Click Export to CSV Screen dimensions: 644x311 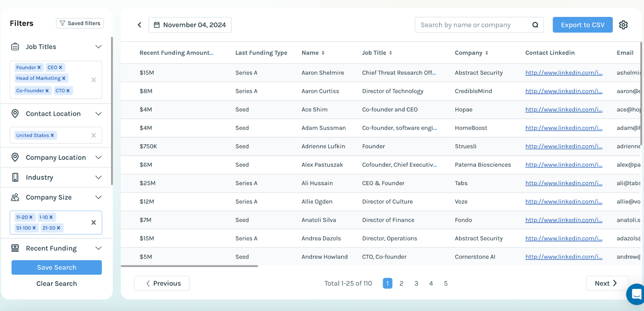[x=583, y=25]
